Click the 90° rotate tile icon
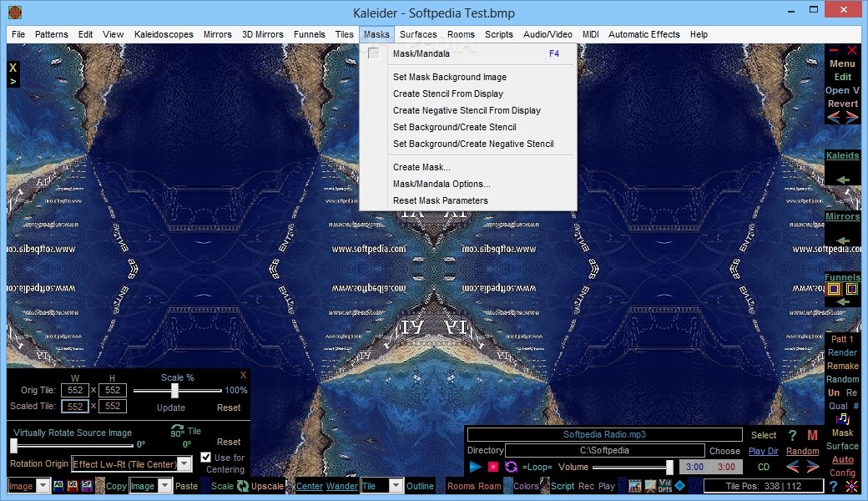 click(x=177, y=431)
